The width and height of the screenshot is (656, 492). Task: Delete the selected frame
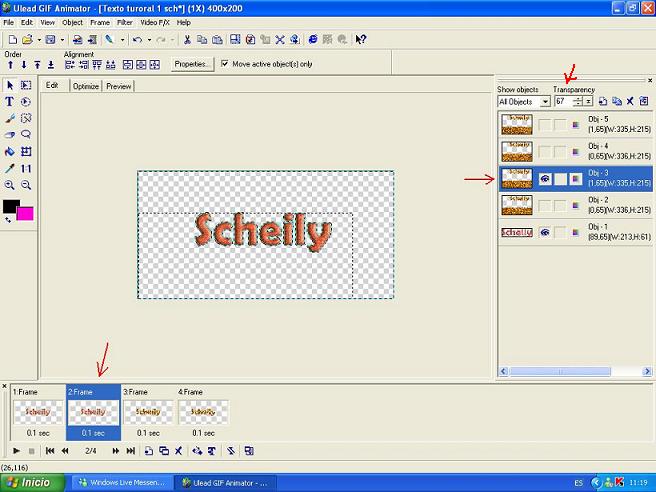pos(179,451)
